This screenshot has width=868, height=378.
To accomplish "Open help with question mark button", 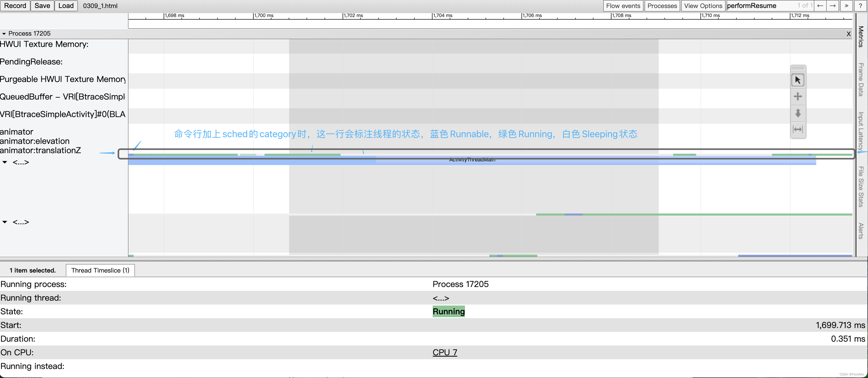I will (861, 6).
